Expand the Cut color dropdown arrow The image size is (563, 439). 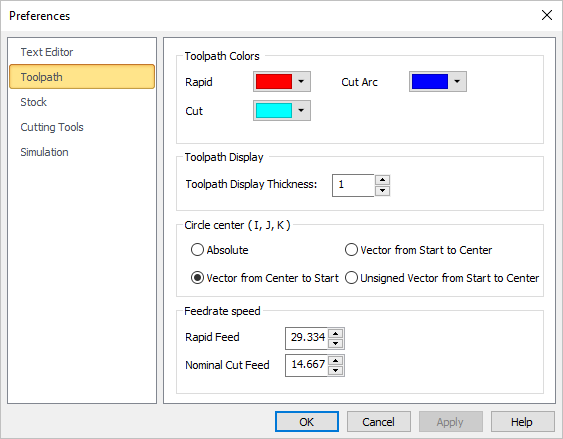[x=301, y=111]
